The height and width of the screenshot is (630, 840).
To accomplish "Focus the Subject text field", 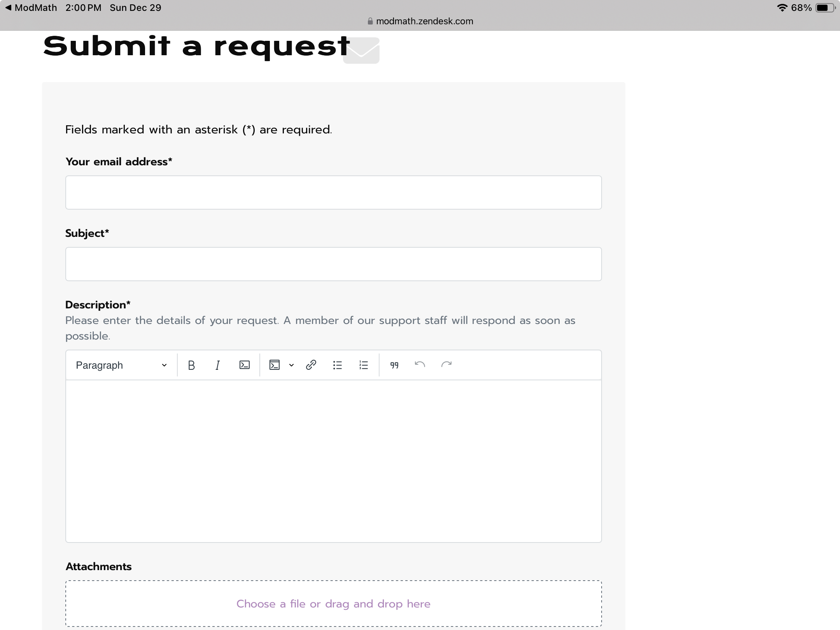I will point(333,264).
